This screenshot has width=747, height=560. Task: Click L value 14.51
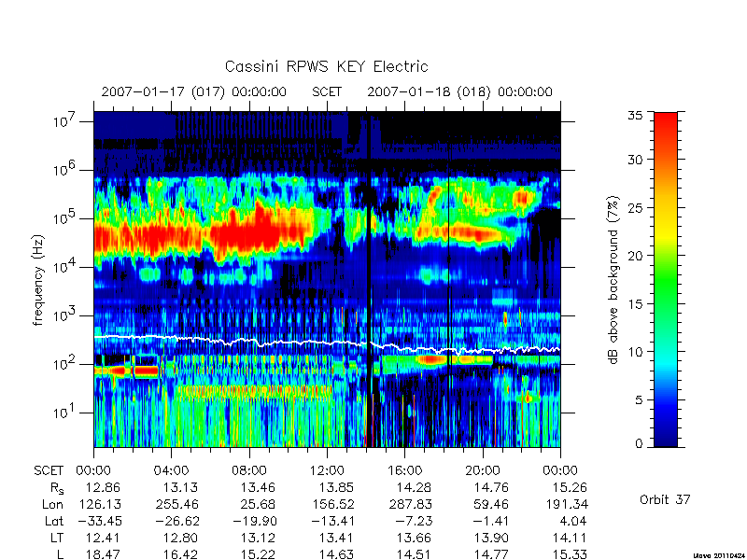click(x=414, y=554)
